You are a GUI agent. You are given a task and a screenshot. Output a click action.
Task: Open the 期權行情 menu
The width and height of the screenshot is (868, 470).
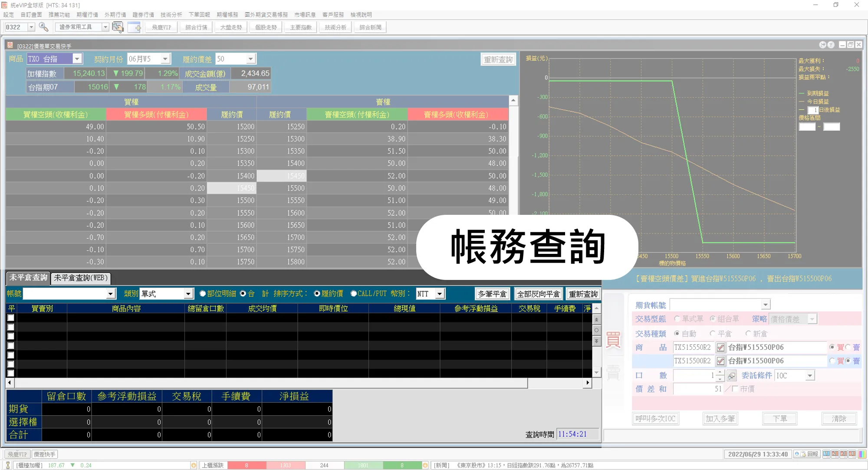pyautogui.click(x=87, y=15)
